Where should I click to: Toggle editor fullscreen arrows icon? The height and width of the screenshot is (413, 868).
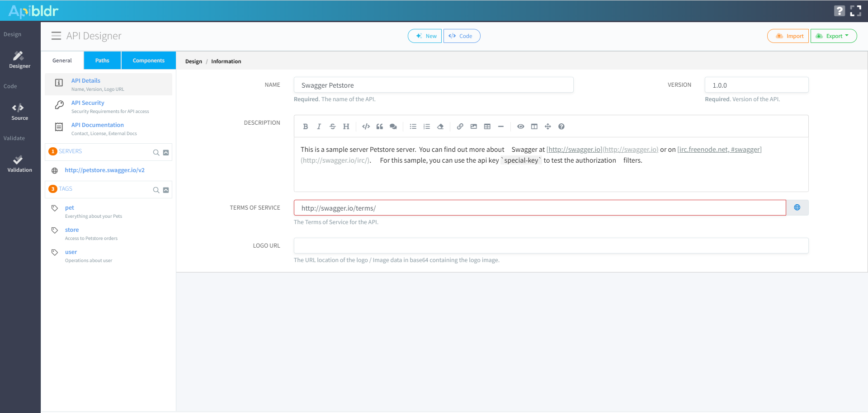(x=548, y=127)
